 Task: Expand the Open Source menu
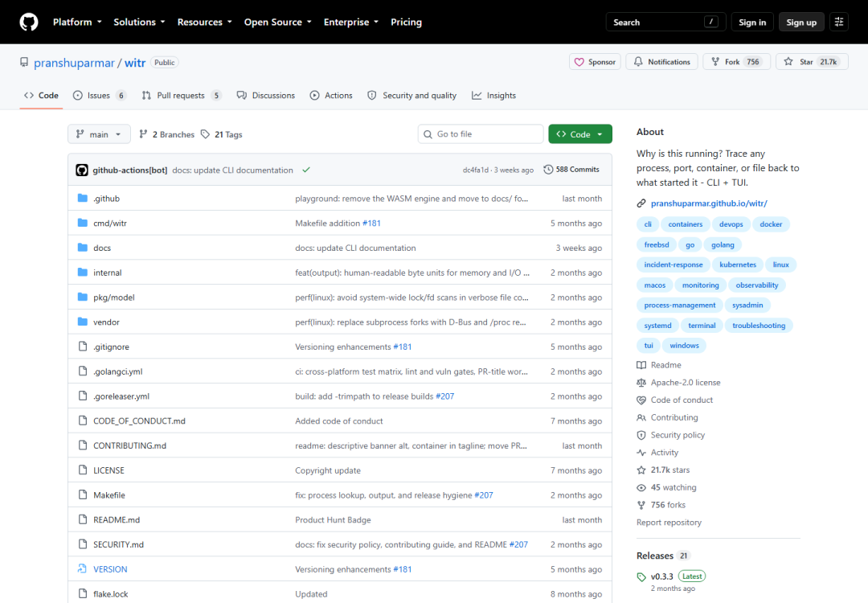coord(277,23)
